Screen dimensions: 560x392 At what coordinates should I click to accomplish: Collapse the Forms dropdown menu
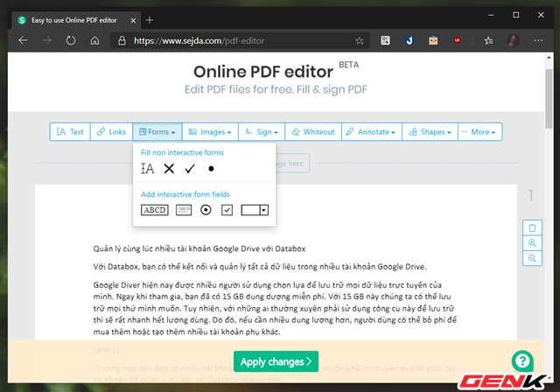157,132
